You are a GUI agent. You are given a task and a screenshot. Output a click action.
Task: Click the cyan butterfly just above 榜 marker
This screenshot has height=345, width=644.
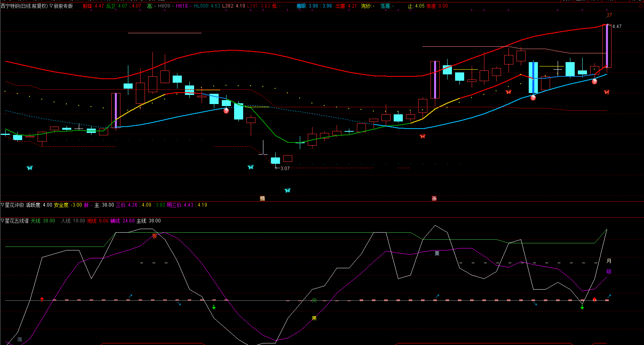click(x=288, y=190)
